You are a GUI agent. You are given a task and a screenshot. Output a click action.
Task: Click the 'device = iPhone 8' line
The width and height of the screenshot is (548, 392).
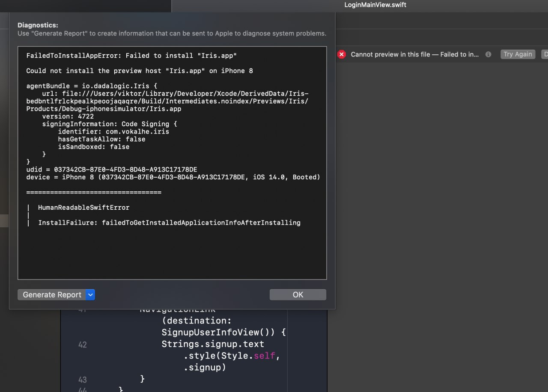click(173, 177)
